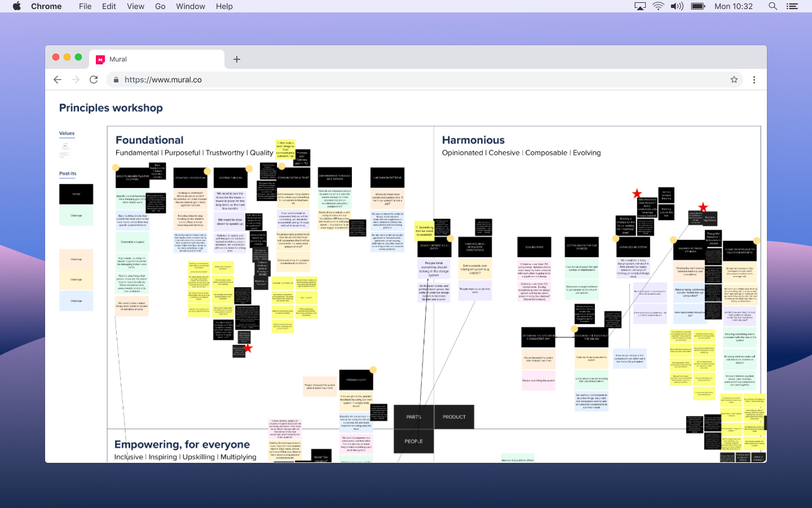This screenshot has width=812, height=508.
Task: Click the browser forward arrow
Action: (76, 80)
